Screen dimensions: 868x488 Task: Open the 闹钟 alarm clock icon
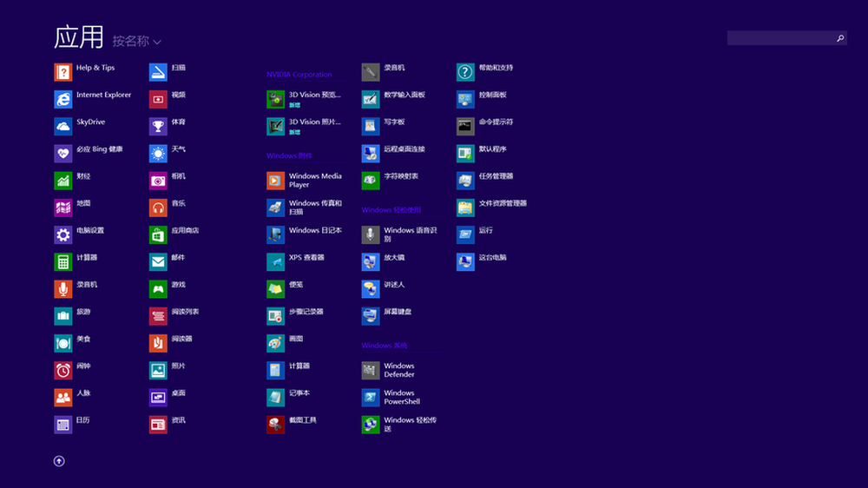tap(63, 371)
